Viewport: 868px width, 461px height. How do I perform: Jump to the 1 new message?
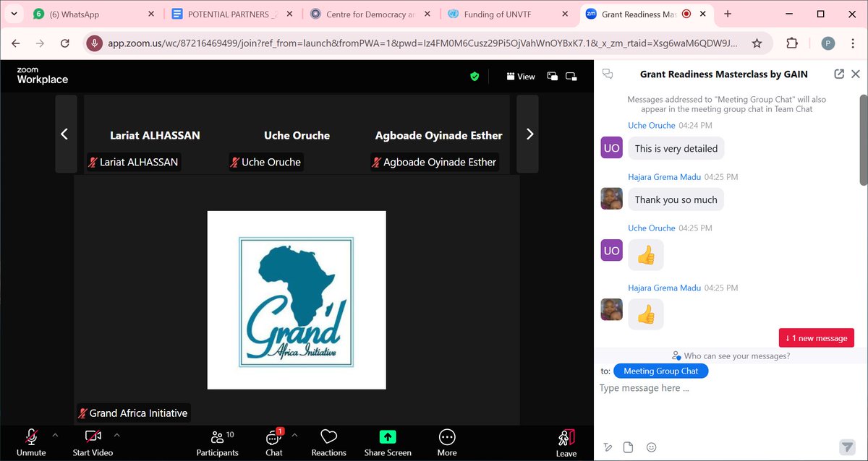816,338
